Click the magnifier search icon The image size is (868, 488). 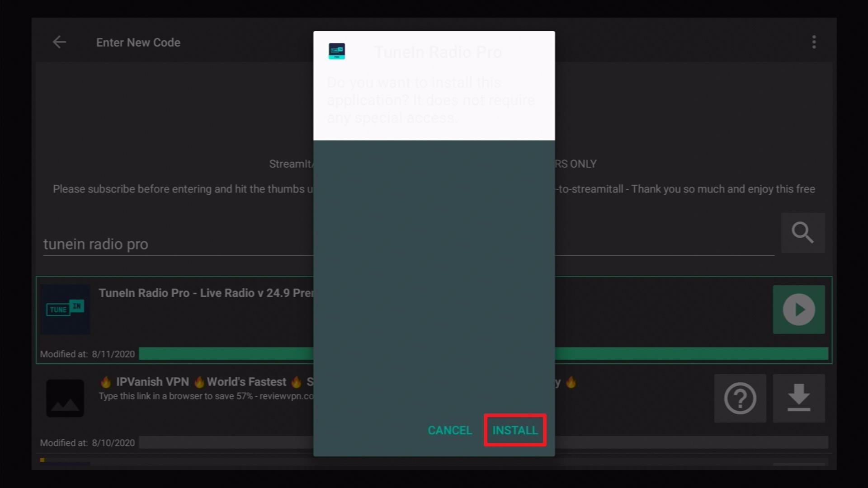[x=803, y=233]
